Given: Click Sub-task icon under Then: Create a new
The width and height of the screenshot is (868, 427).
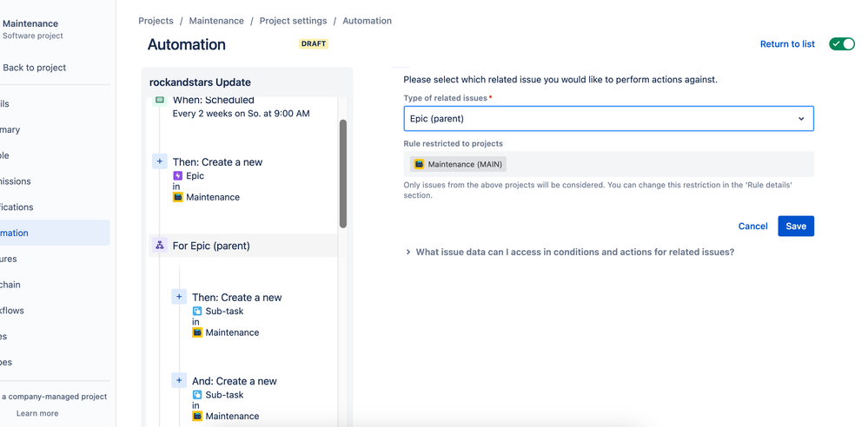Looking at the screenshot, I should click(x=197, y=311).
